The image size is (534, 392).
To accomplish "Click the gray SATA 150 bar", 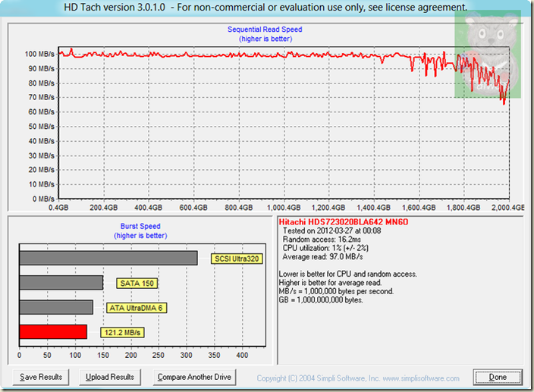I will click(x=61, y=283).
